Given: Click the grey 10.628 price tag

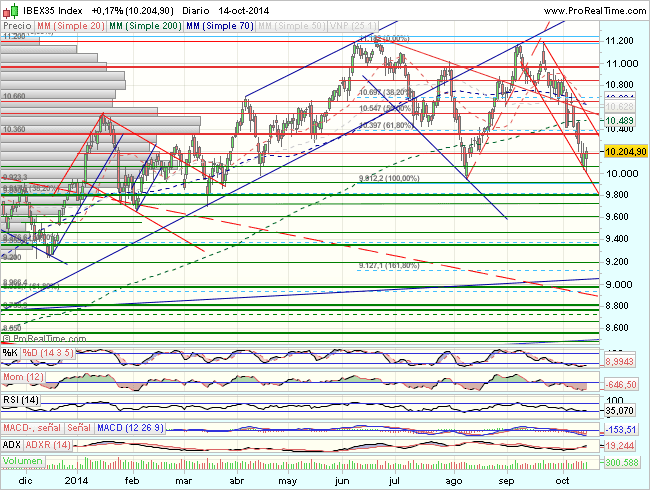Looking at the screenshot, I should [619, 107].
